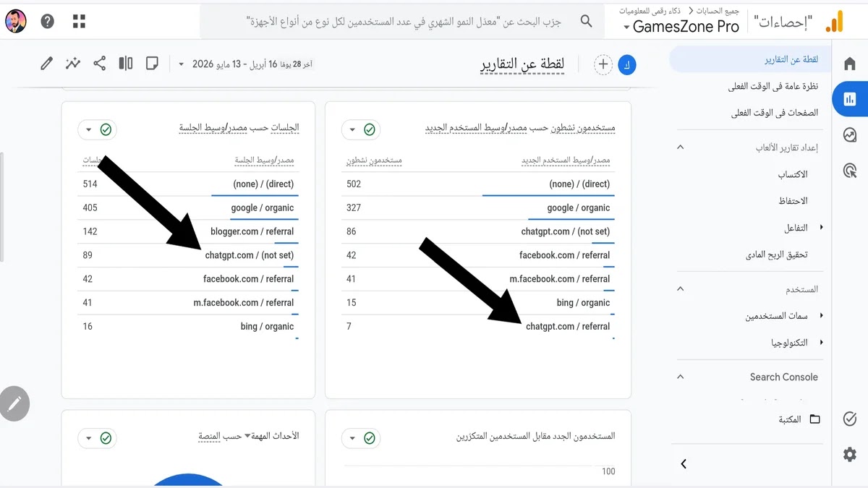This screenshot has width=868, height=488.
Task: Click the جميع الحسابات breadcrumb
Action: tap(718, 11)
